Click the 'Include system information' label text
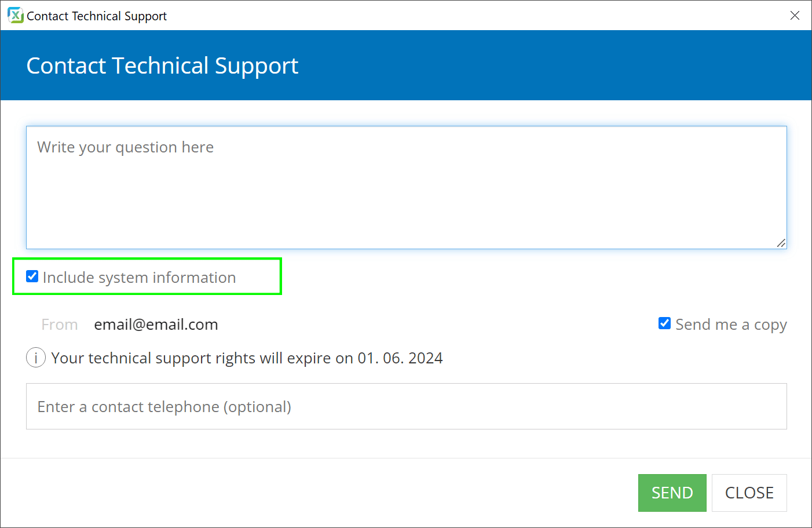 point(139,278)
